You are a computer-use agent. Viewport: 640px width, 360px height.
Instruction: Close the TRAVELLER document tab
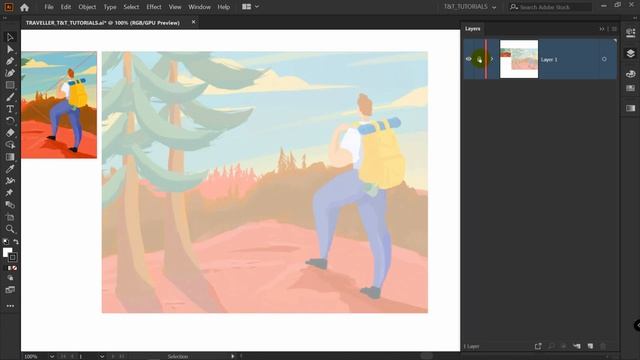(193, 22)
